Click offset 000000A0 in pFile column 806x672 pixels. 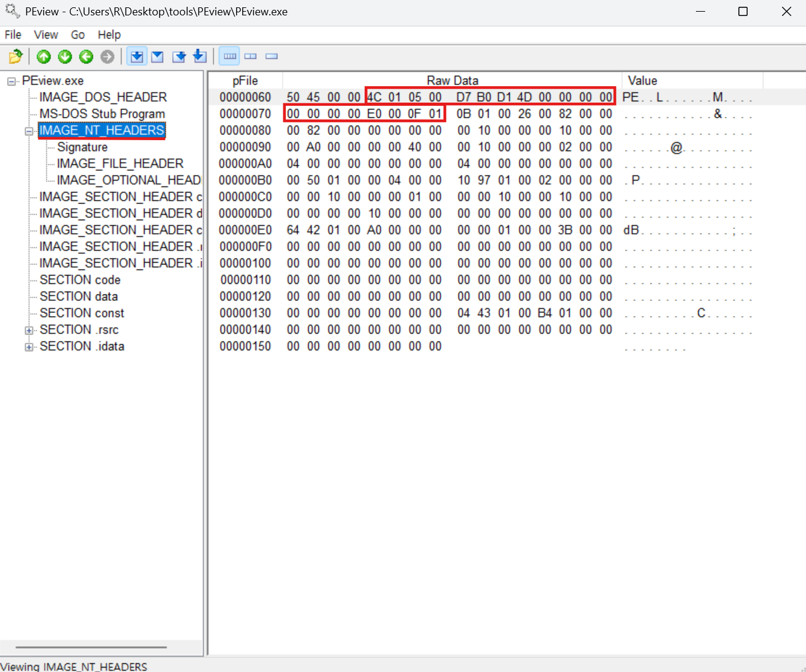click(245, 164)
